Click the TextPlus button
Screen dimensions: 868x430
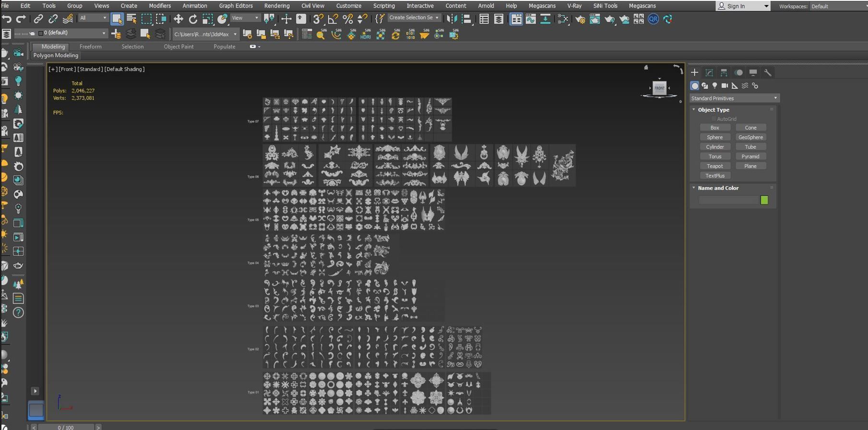[x=715, y=176]
